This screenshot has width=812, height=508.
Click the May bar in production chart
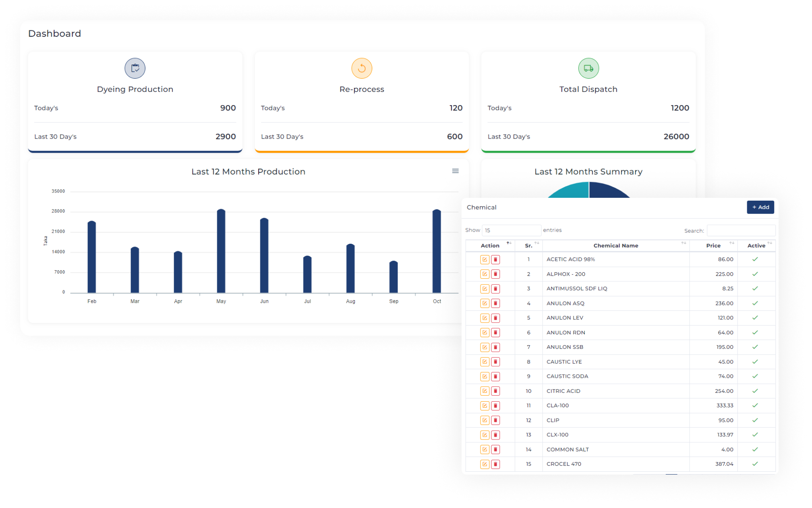tap(221, 251)
